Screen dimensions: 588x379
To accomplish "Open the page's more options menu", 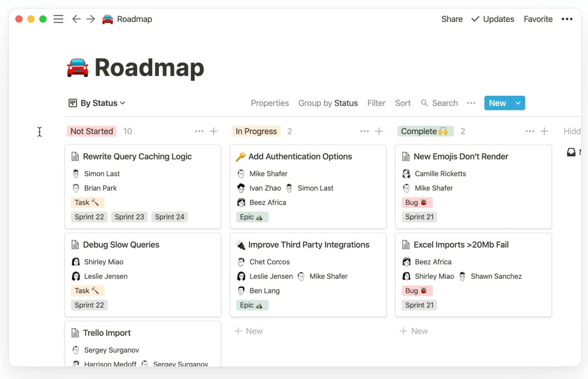I will 567,19.
